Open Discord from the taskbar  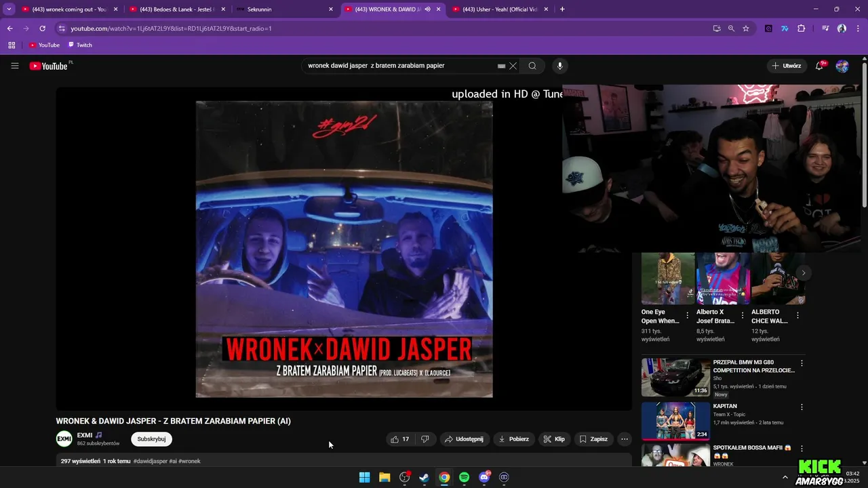[484, 477]
